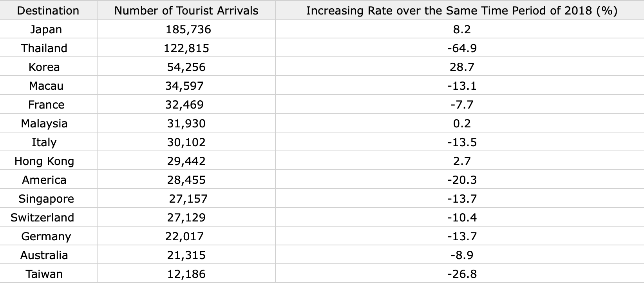Select the Japan destination cell
Viewport: 644px width, 283px height.
(x=48, y=29)
